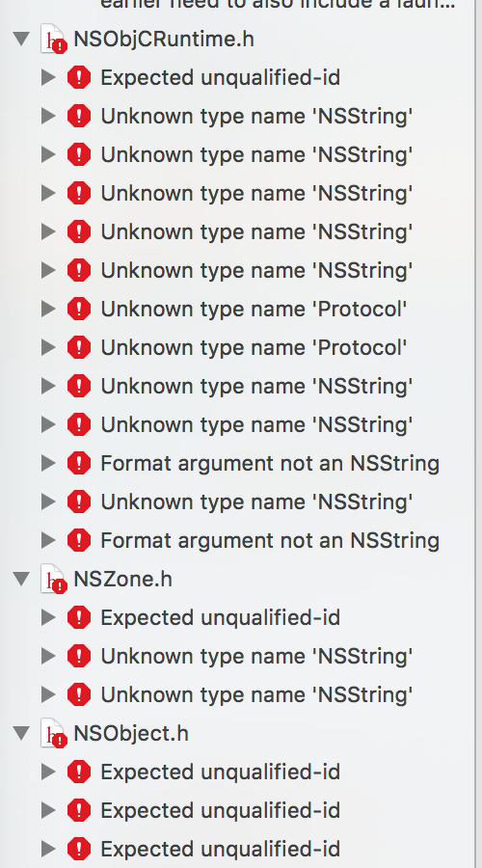Click error icon of Expected unqualified-id under NSObjCRuntime.h
Screen dimensions: 482x868
tap(79, 77)
